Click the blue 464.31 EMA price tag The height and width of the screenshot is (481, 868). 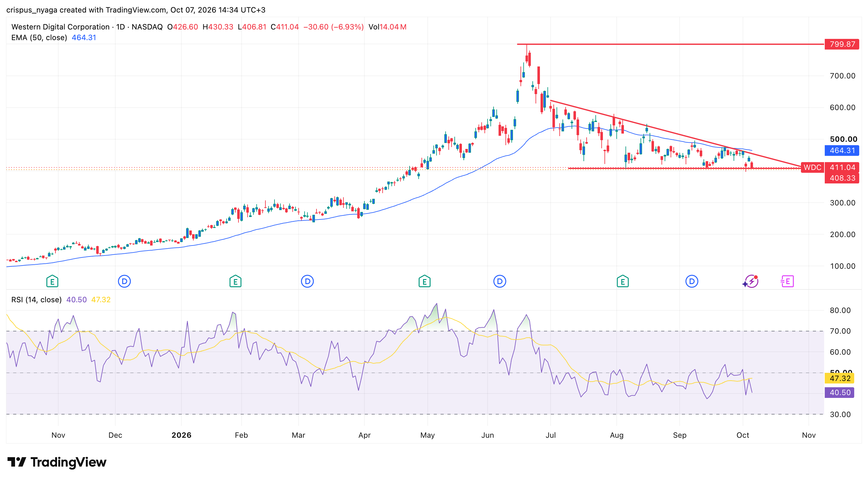pyautogui.click(x=842, y=150)
